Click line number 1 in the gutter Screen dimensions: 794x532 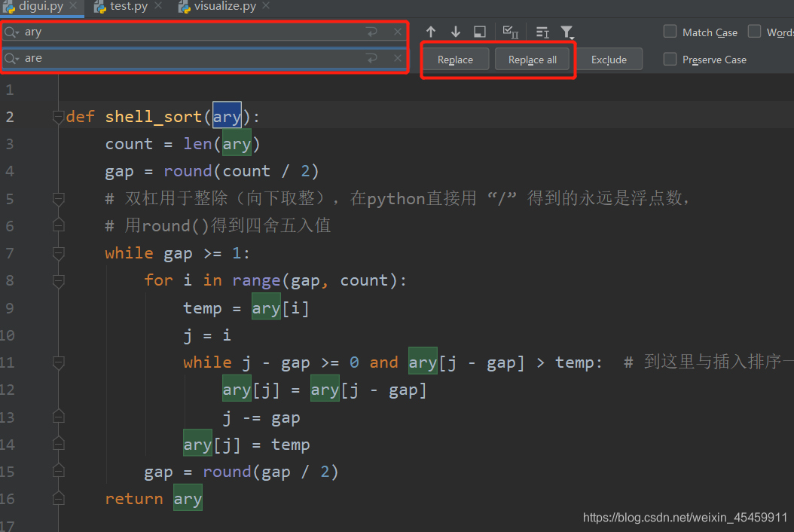(x=10, y=90)
